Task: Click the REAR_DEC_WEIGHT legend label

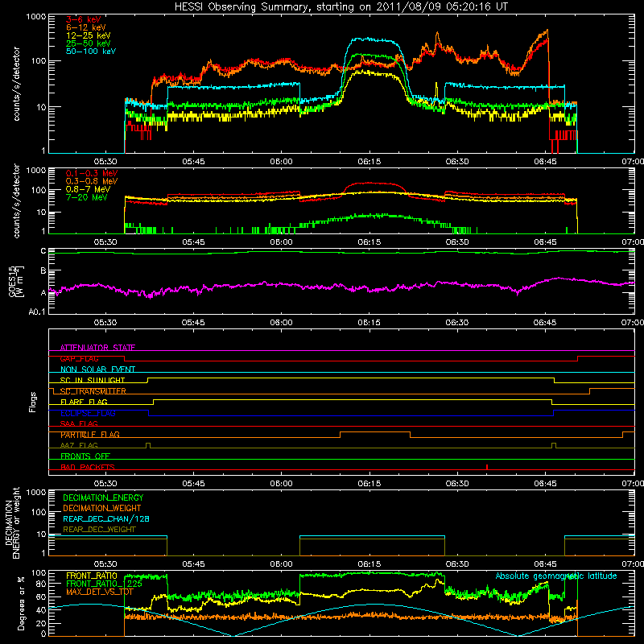Action: [99, 530]
